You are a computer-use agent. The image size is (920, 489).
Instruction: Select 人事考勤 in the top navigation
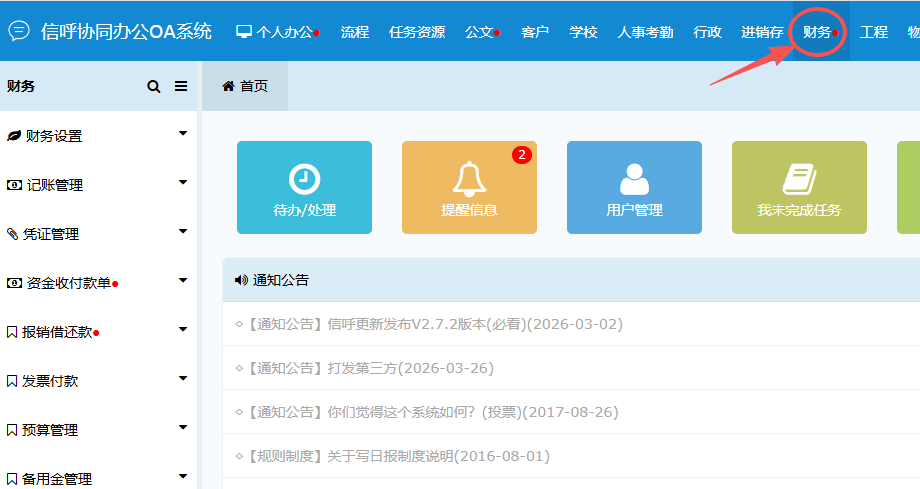(x=646, y=32)
